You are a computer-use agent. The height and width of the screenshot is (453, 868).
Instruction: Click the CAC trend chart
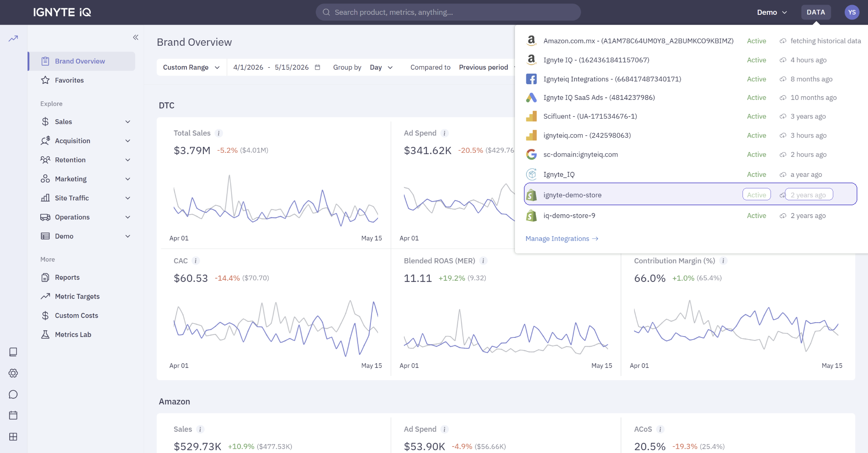pos(275,328)
